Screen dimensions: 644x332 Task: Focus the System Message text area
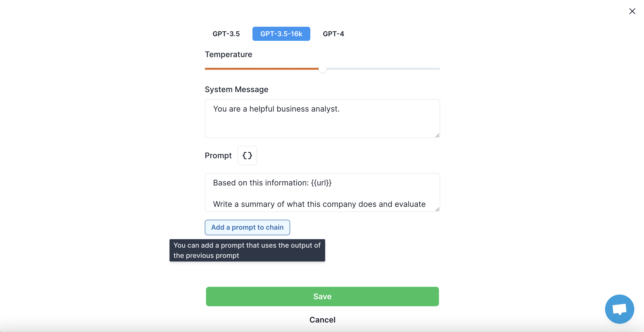[x=322, y=119]
